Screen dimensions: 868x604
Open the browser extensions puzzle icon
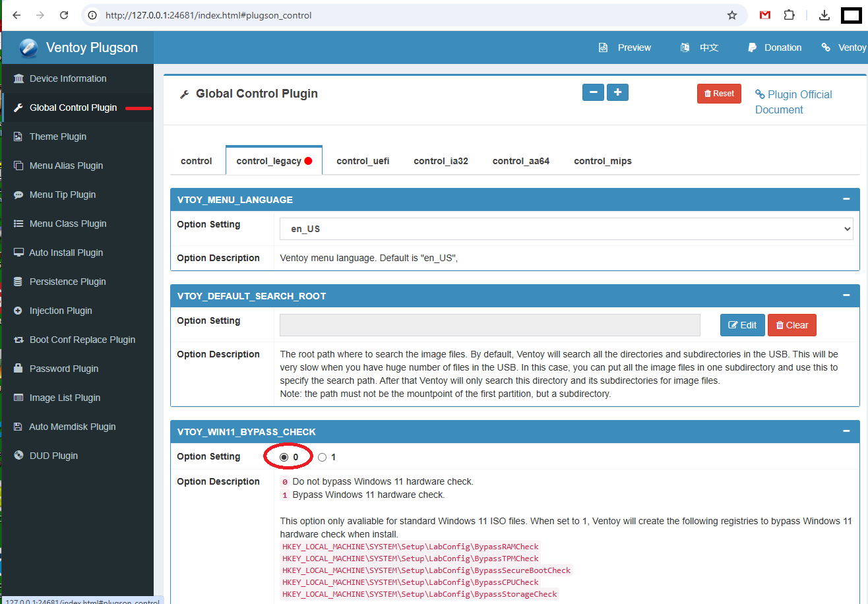pos(789,15)
